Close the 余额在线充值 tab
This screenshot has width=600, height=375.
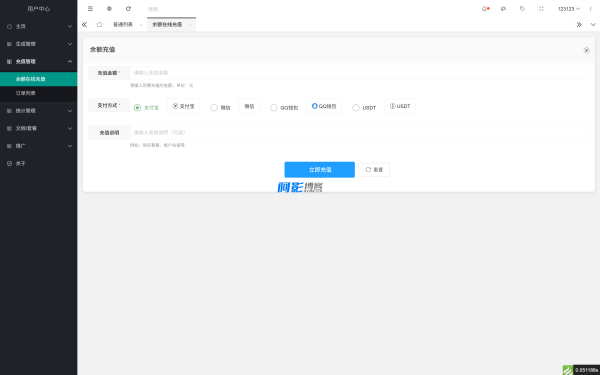(x=190, y=25)
